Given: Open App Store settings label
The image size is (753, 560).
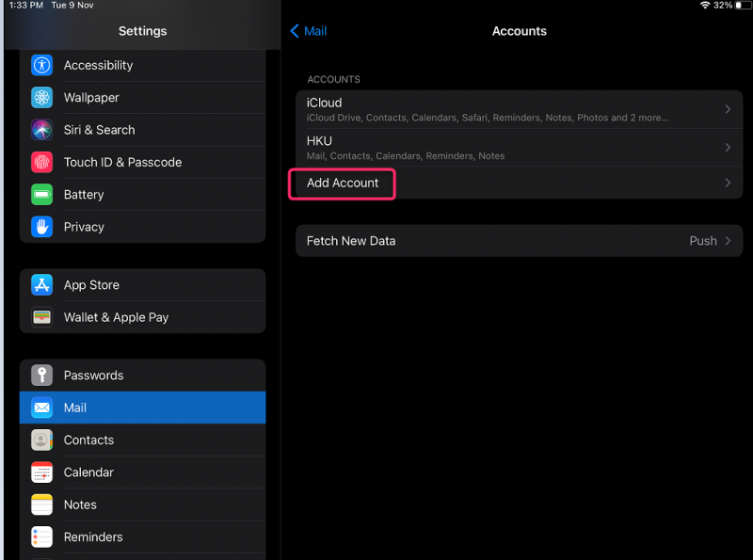Looking at the screenshot, I should 91,285.
